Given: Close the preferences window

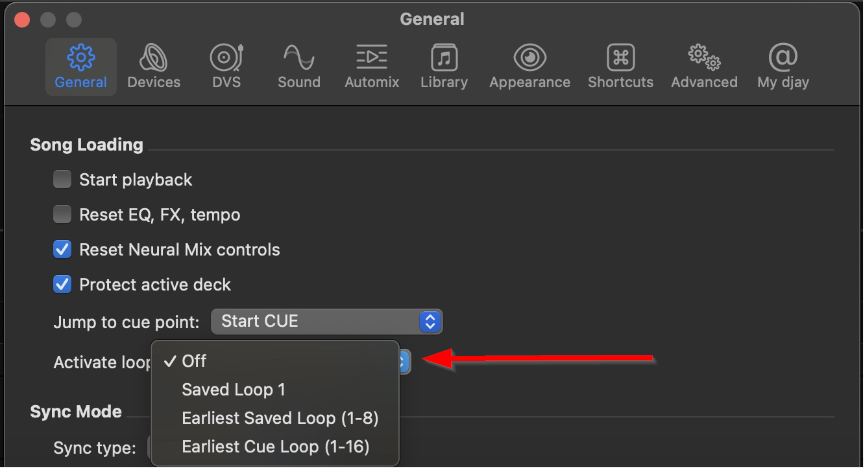Looking at the screenshot, I should click(x=20, y=20).
